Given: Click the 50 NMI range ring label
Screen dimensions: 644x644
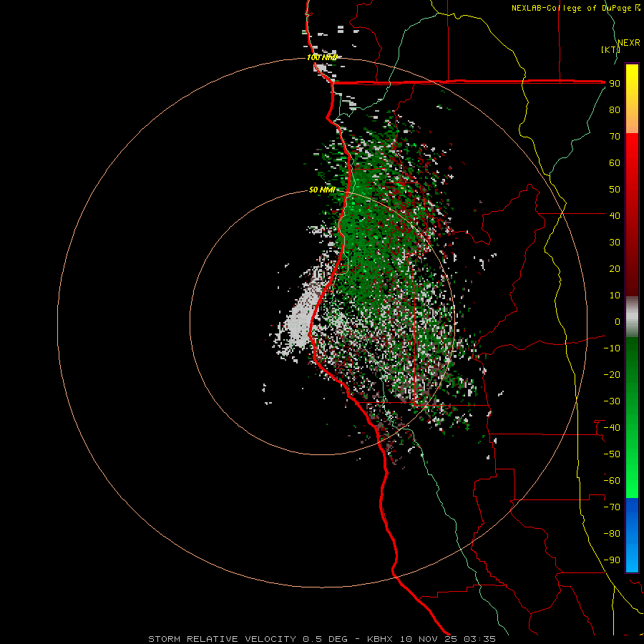Looking at the screenshot, I should tap(322, 190).
